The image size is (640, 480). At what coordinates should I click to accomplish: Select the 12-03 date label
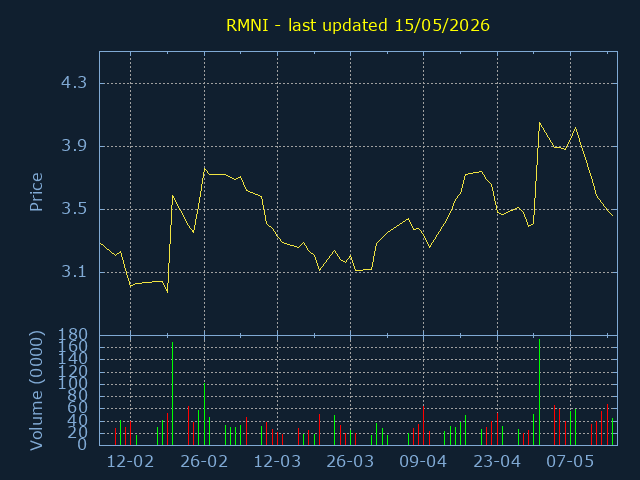click(277, 462)
